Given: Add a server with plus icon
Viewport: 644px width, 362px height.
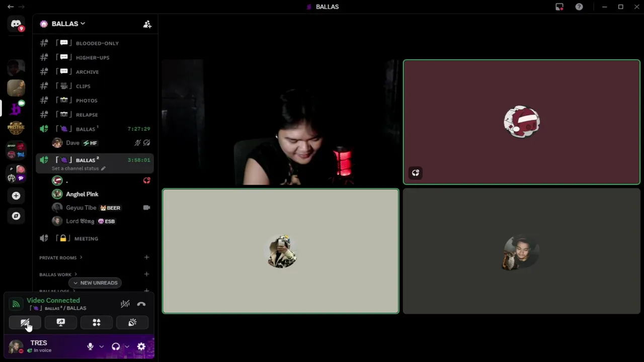Looking at the screenshot, I should (x=16, y=196).
